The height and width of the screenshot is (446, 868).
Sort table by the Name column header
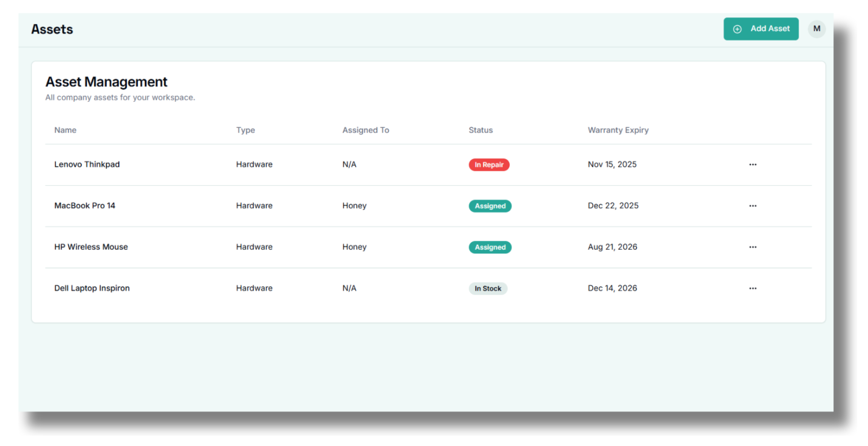pos(65,130)
